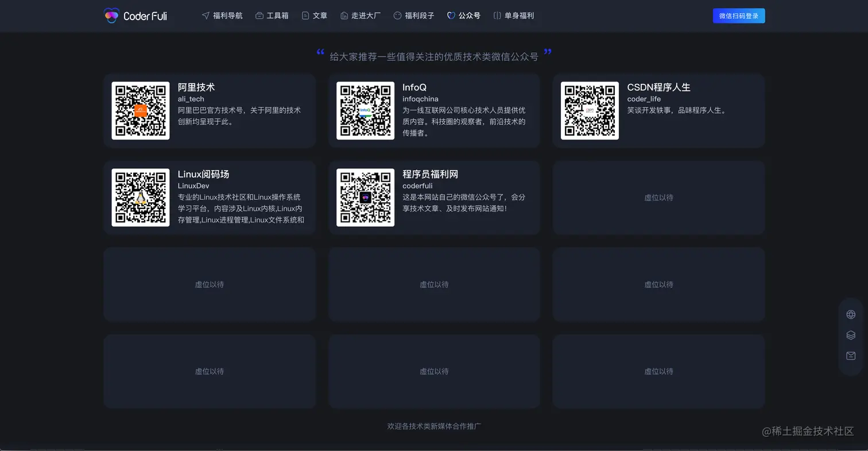The image size is (868, 451).
Task: Click the 阿里技术 QR code
Action: click(x=140, y=110)
